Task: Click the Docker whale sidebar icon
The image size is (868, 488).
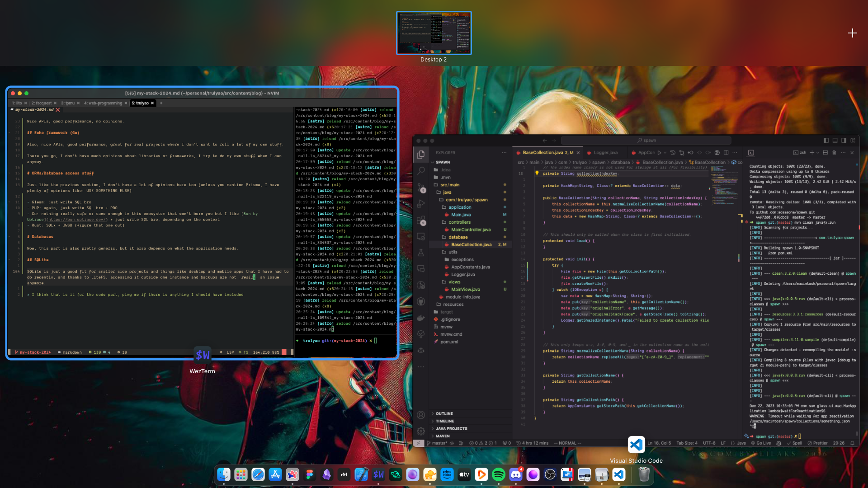Action: [421, 318]
